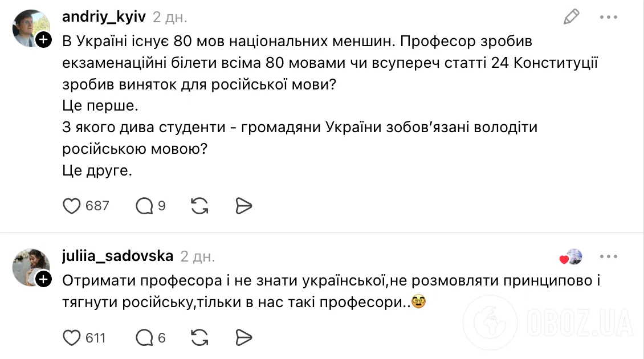644x359 pixels.
Task: Repost juliia_sadovska's comment
Action: click(198, 337)
